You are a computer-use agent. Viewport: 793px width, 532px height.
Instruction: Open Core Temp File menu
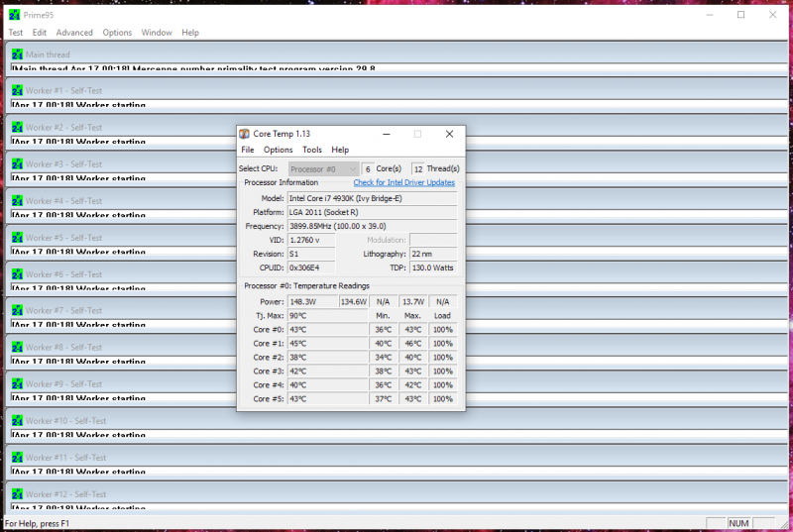(248, 150)
